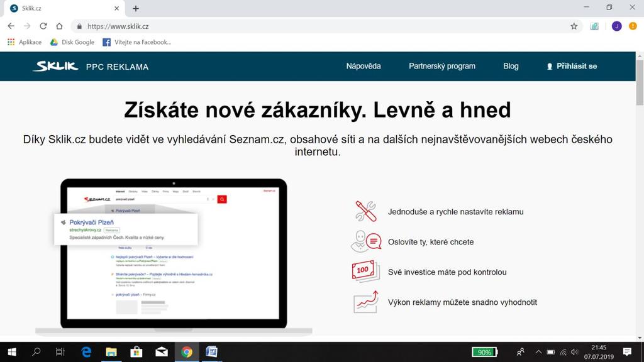Viewport: 644px width, 362px height.
Task: Open the Wi-Fi network tray icon
Action: 563,352
